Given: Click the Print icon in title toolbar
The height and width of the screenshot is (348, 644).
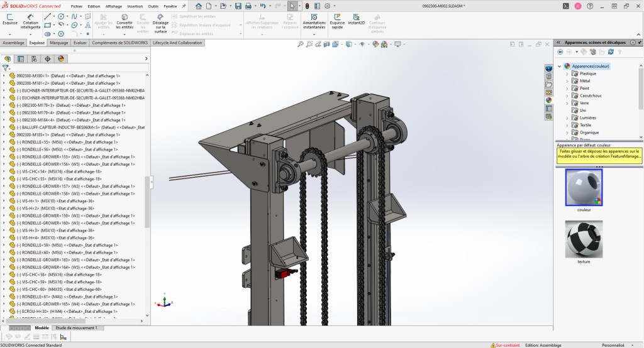Looking at the screenshot, I should [248, 6].
